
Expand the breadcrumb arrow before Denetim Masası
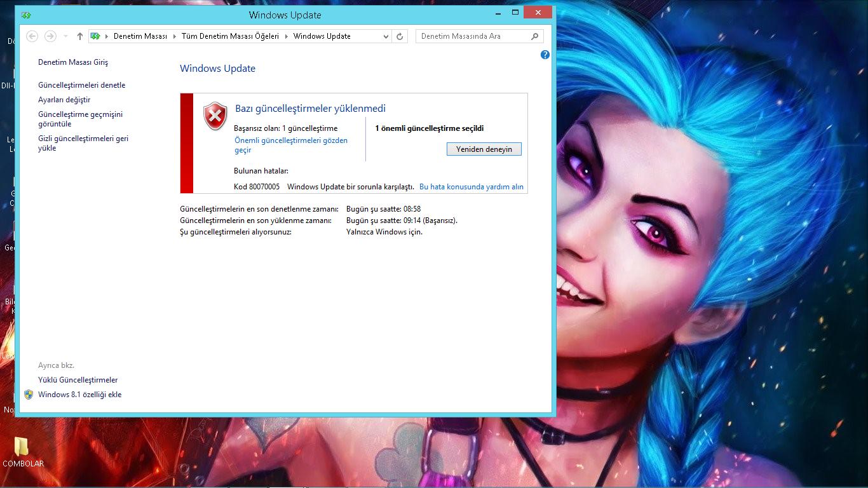(107, 36)
